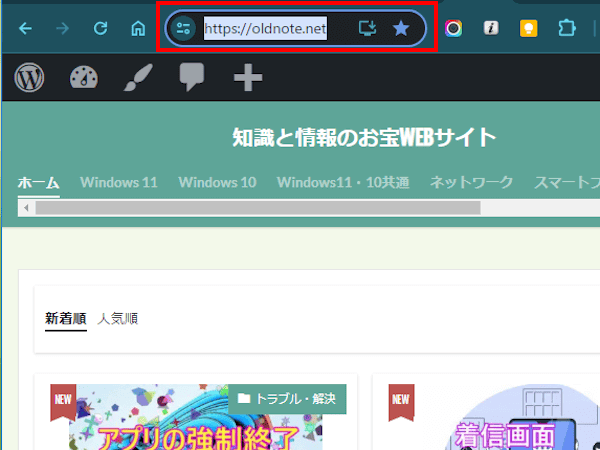Screen dimensions: 600x450
Task: Open the colorful lens extension icon
Action: [453, 28]
